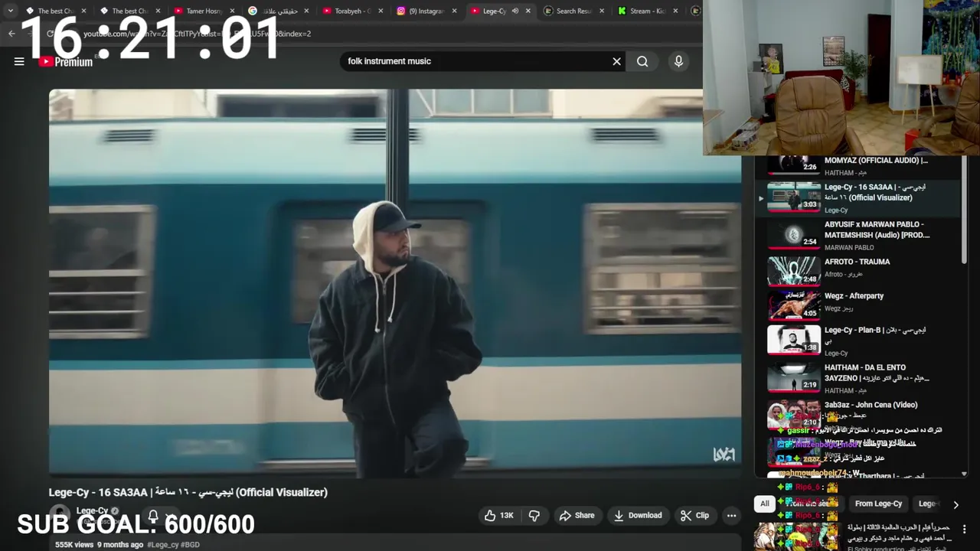Go to YouTube Premium home logo
The image size is (980, 551).
pyautogui.click(x=66, y=62)
